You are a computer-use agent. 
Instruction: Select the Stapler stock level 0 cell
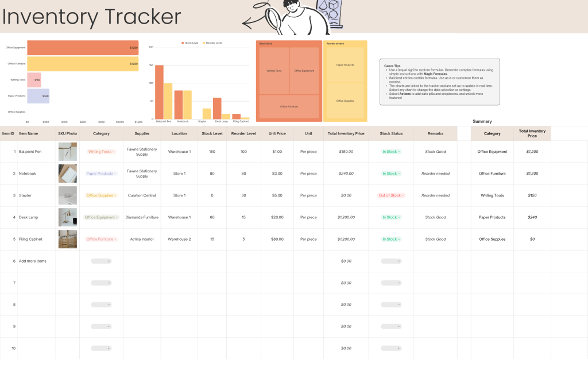[x=212, y=195]
